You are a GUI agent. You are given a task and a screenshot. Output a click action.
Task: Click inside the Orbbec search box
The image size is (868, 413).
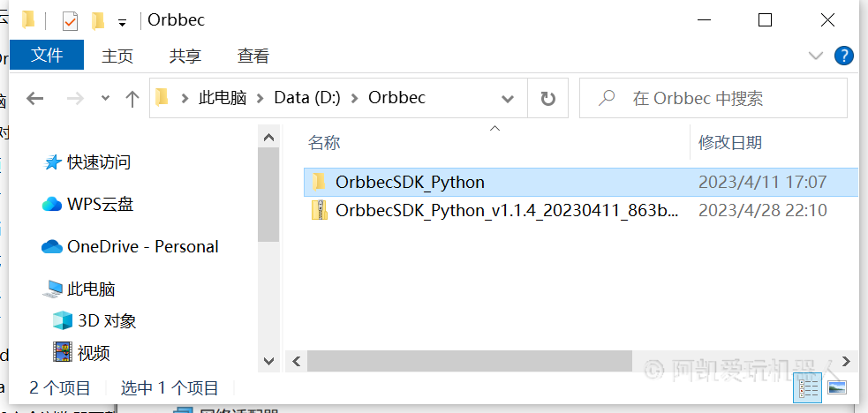tap(713, 99)
